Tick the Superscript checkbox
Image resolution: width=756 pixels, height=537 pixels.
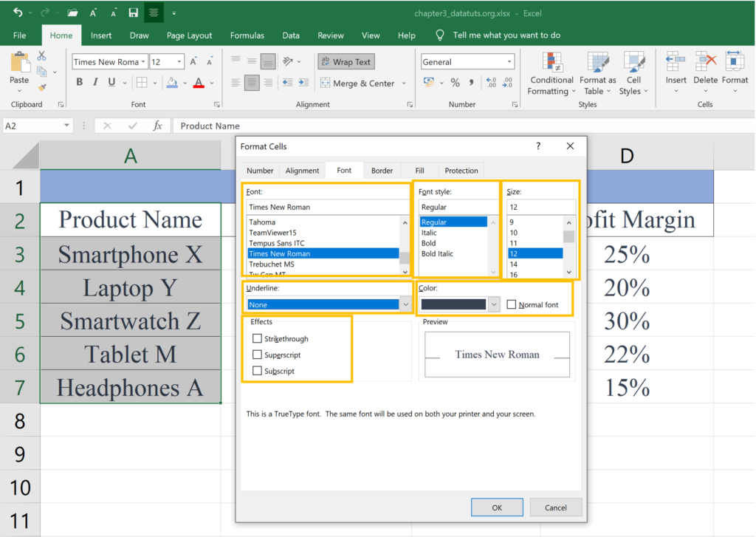tap(257, 355)
